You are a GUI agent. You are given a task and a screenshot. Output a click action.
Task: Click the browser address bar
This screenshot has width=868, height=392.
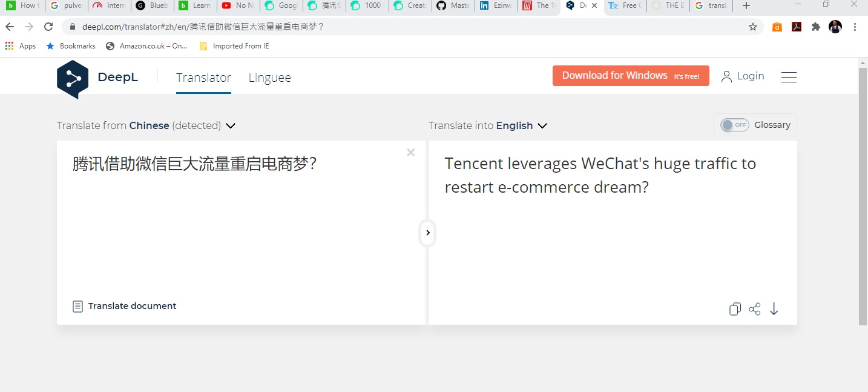[x=412, y=27]
